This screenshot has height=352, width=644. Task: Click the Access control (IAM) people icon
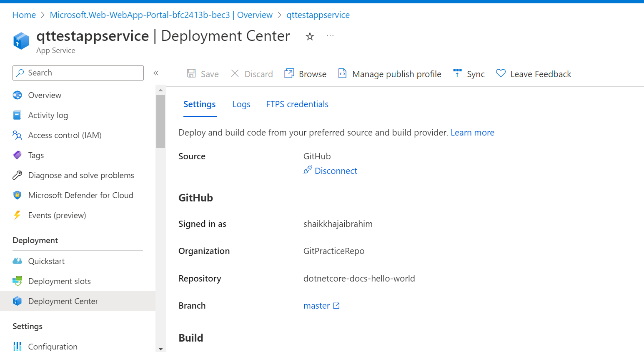point(17,135)
